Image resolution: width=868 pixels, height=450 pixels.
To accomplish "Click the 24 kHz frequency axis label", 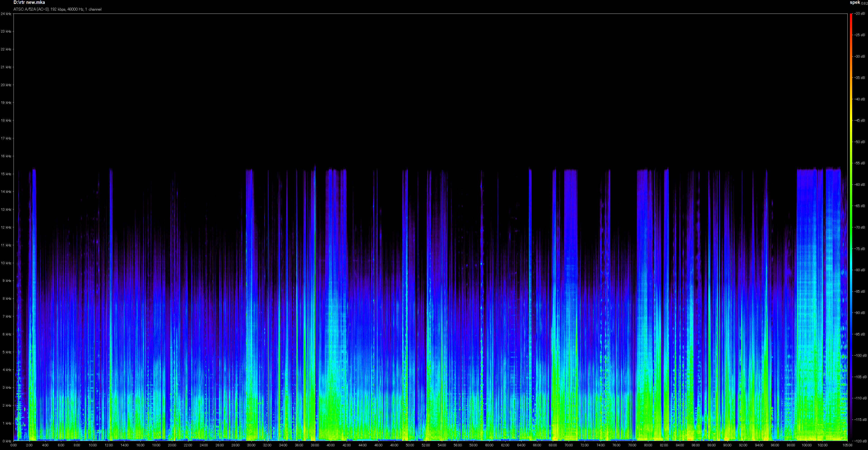I will (6, 14).
